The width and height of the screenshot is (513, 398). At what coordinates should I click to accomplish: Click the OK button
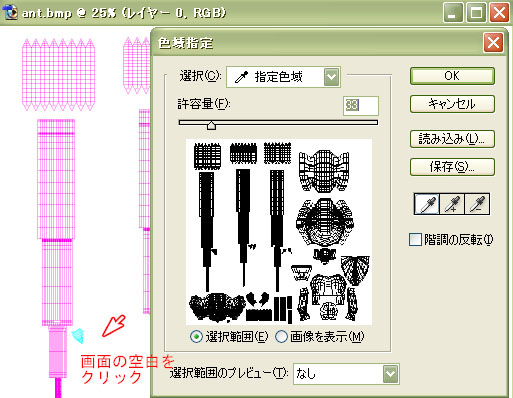pos(452,76)
